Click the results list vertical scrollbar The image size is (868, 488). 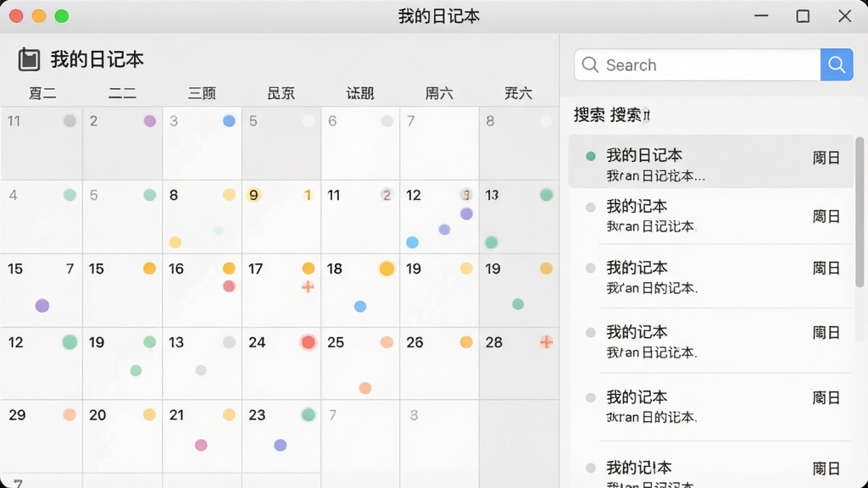860,213
